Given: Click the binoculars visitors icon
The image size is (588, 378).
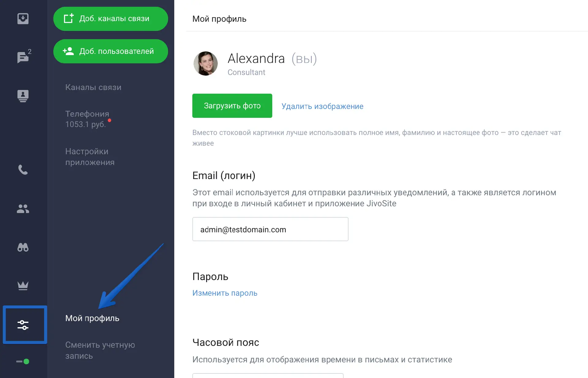Looking at the screenshot, I should [x=23, y=247].
